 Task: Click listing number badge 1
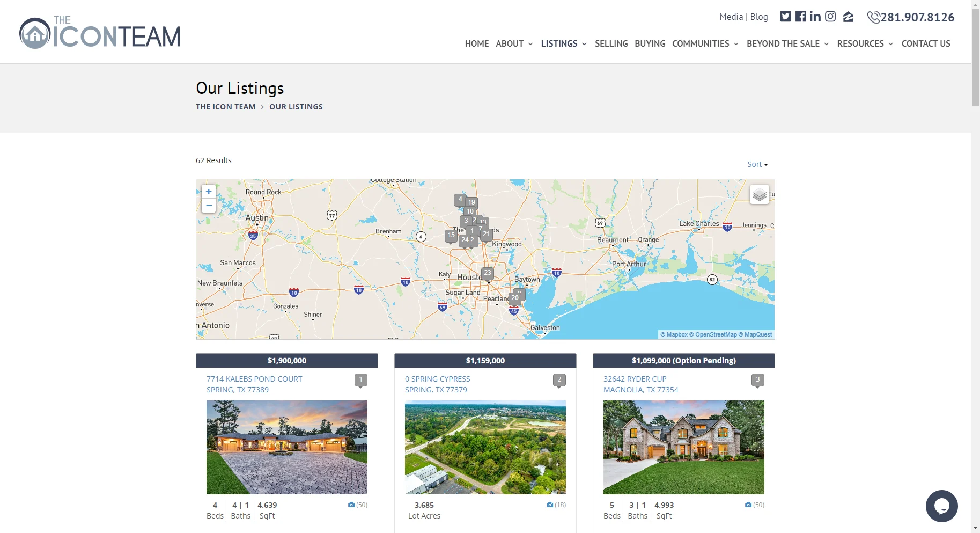tap(361, 380)
